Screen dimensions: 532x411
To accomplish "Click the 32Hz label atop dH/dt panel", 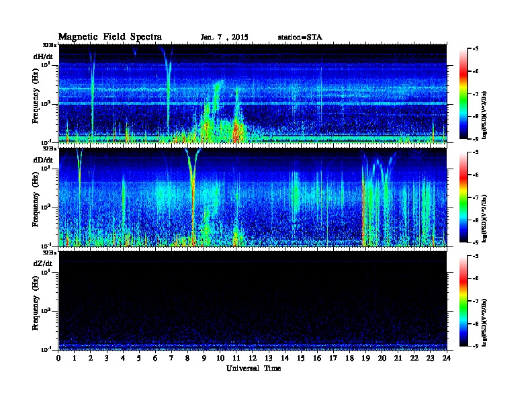I will pyautogui.click(x=50, y=45).
